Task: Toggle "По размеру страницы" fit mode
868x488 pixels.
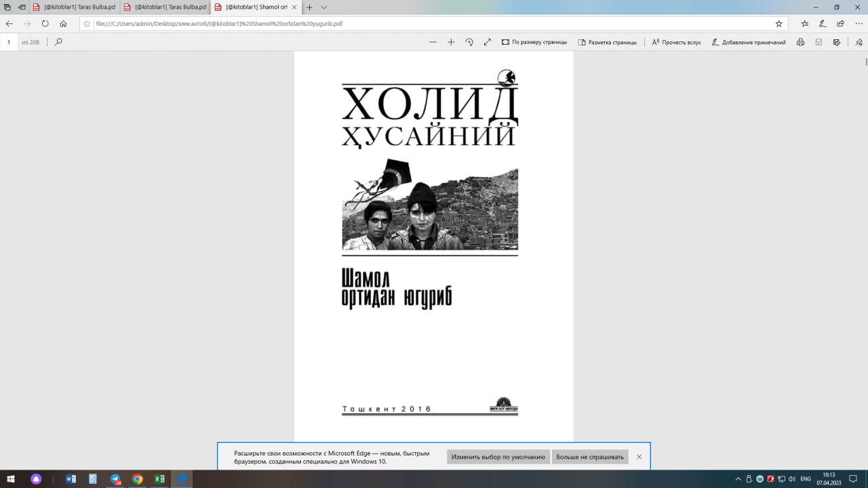Action: (x=536, y=41)
